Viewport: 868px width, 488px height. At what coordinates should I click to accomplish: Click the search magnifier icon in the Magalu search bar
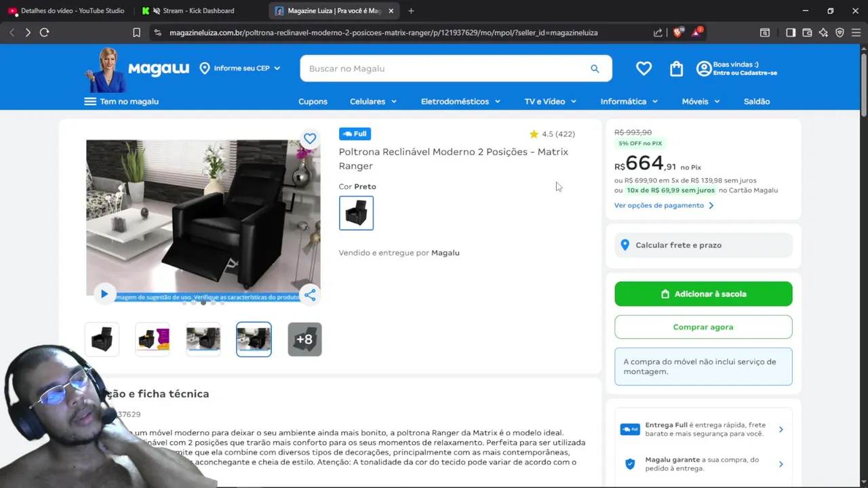tap(595, 68)
